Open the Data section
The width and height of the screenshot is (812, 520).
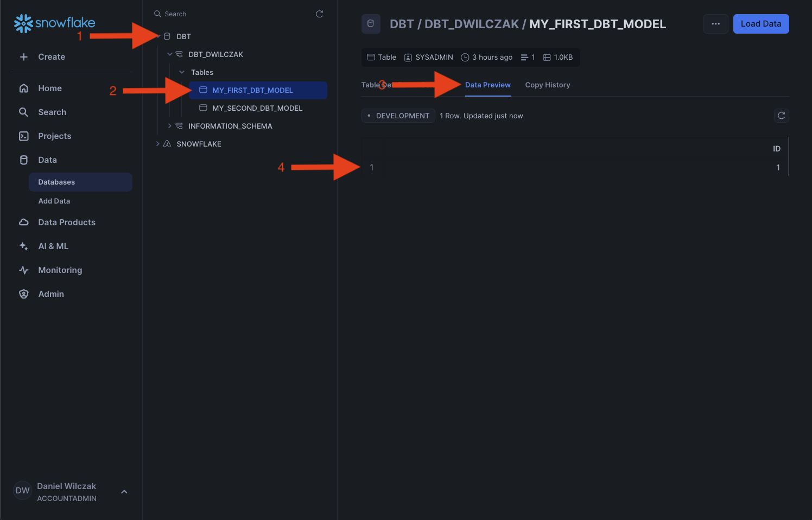[47, 160]
